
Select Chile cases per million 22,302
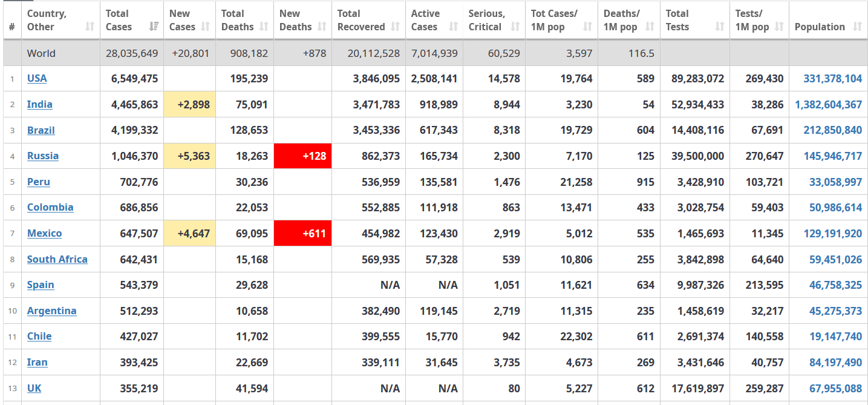pyautogui.click(x=576, y=337)
